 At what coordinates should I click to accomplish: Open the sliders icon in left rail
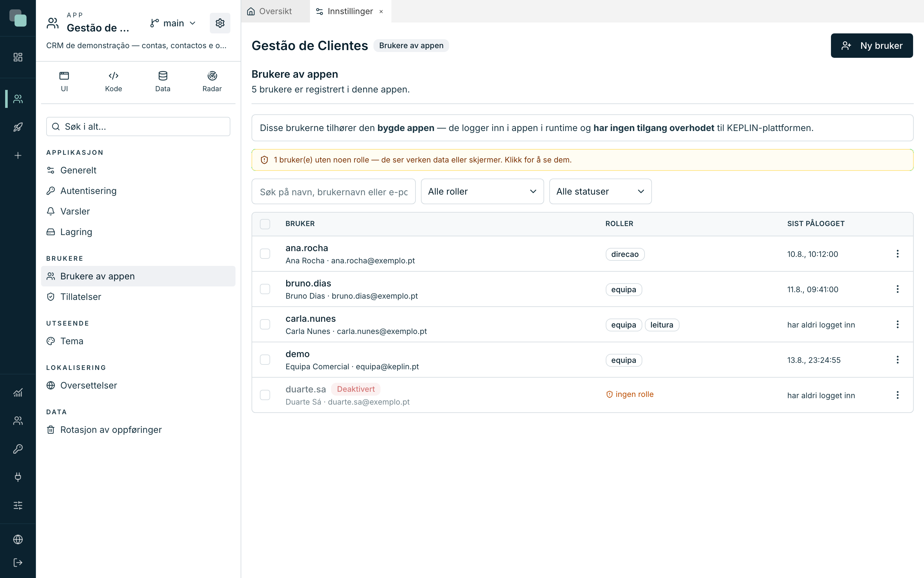18,505
